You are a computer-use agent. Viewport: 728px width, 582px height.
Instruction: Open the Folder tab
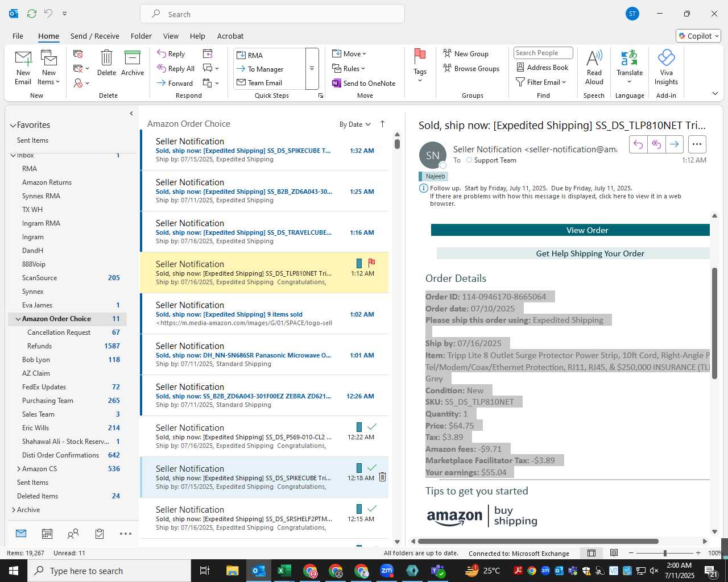point(141,36)
